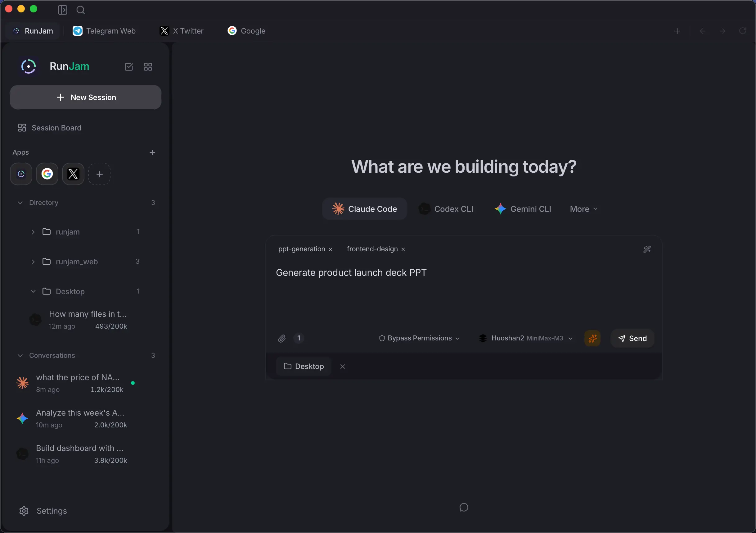Go forward with the right arrow icon

click(x=722, y=31)
